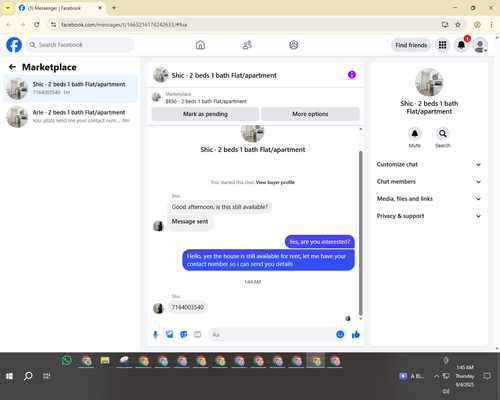Click the chat vertical scrollbar
500x400 pixels.
tap(360, 233)
